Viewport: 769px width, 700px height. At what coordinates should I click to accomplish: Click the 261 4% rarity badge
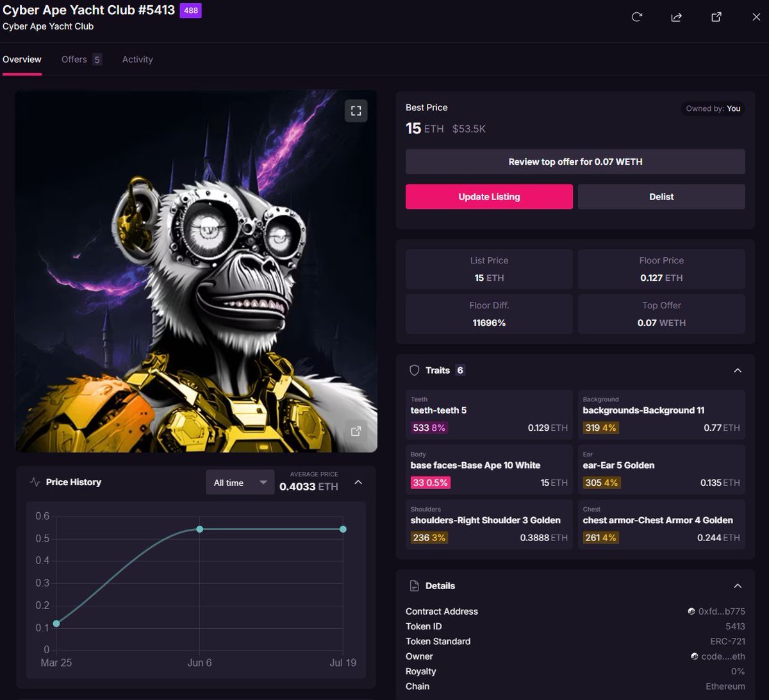pyautogui.click(x=601, y=538)
